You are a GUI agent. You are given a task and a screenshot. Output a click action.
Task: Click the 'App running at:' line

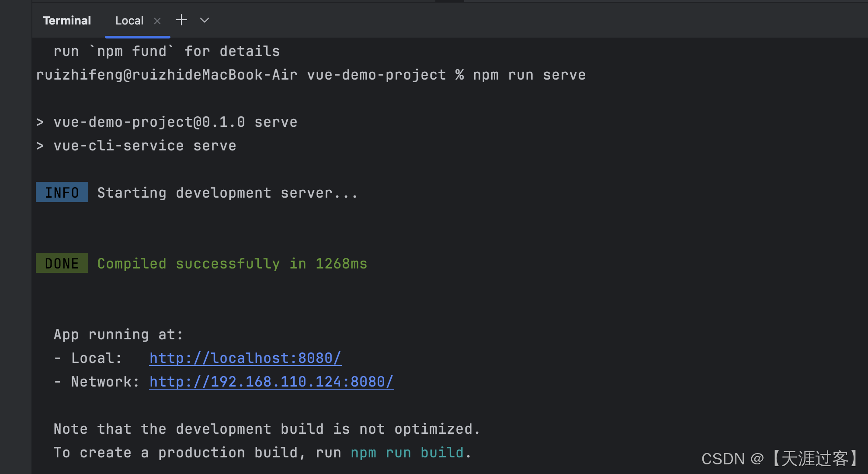tap(118, 335)
